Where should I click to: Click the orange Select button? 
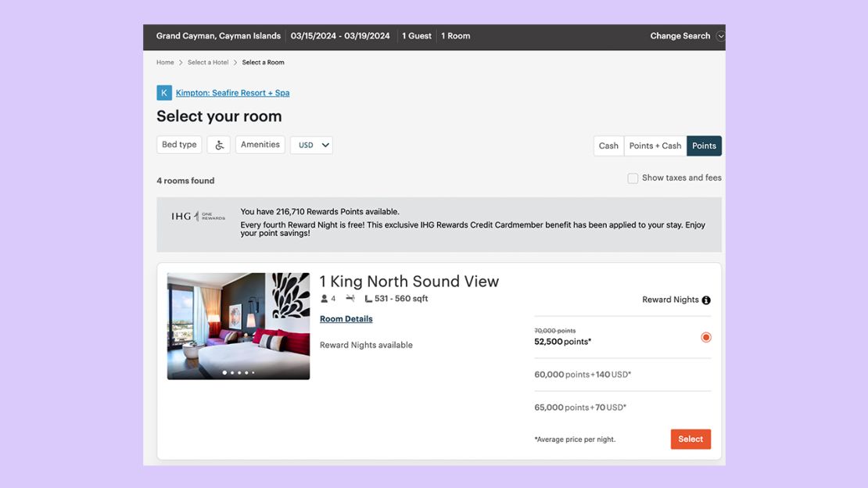(x=690, y=440)
